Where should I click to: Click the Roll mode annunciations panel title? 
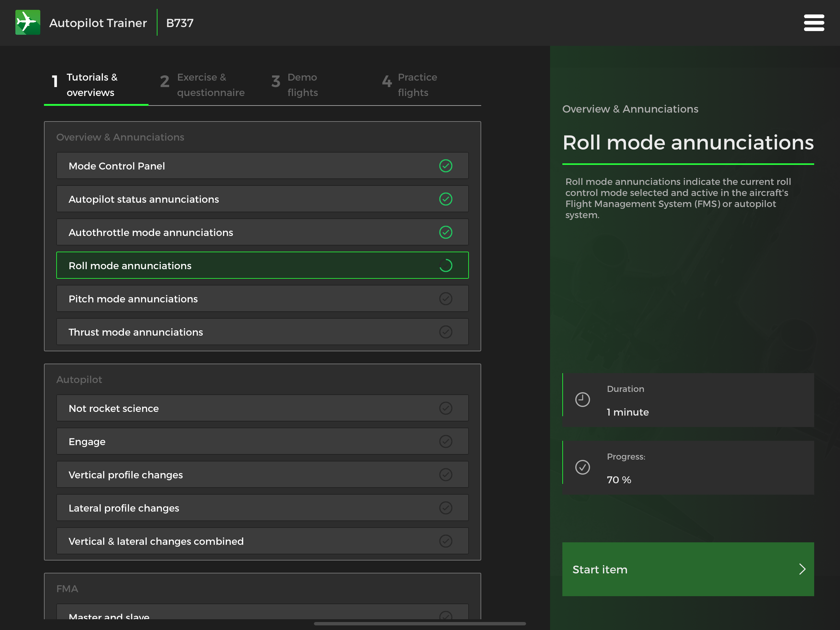point(688,143)
